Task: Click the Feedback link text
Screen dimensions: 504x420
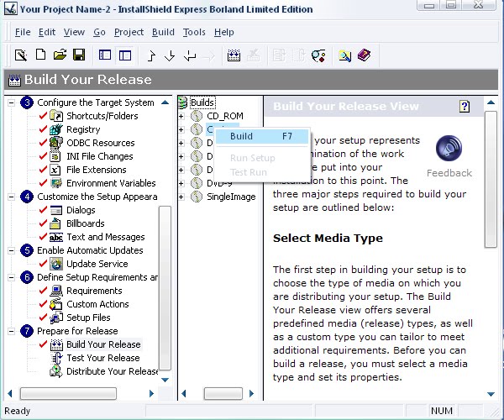Action: point(449,173)
